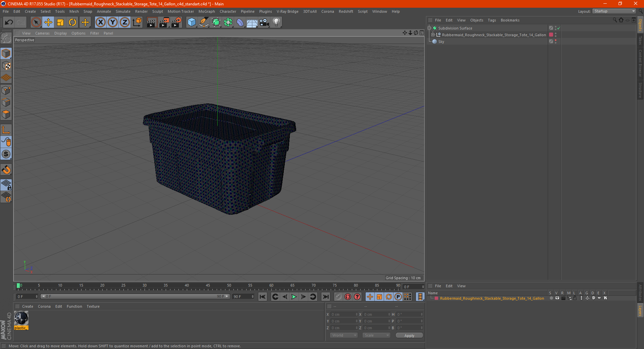Open the World coordinate dropdown
644x349 pixels.
(344, 335)
